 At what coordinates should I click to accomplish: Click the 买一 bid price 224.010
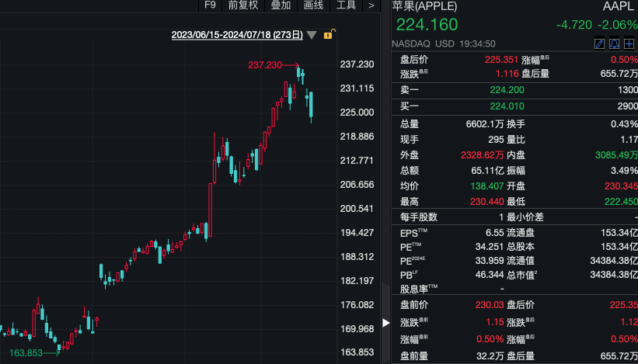507,106
